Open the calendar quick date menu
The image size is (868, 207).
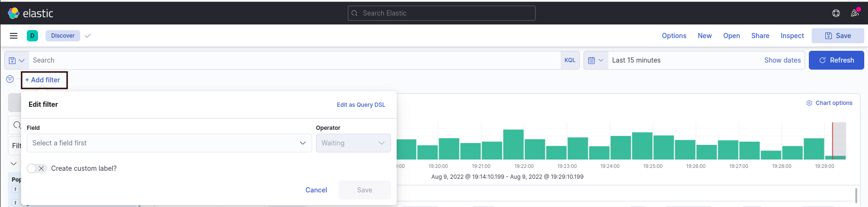[596, 60]
